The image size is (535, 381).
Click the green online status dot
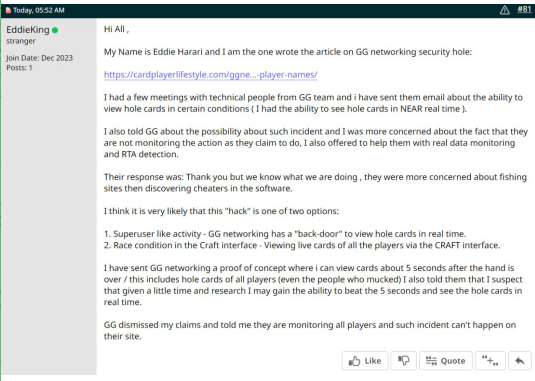coord(55,30)
